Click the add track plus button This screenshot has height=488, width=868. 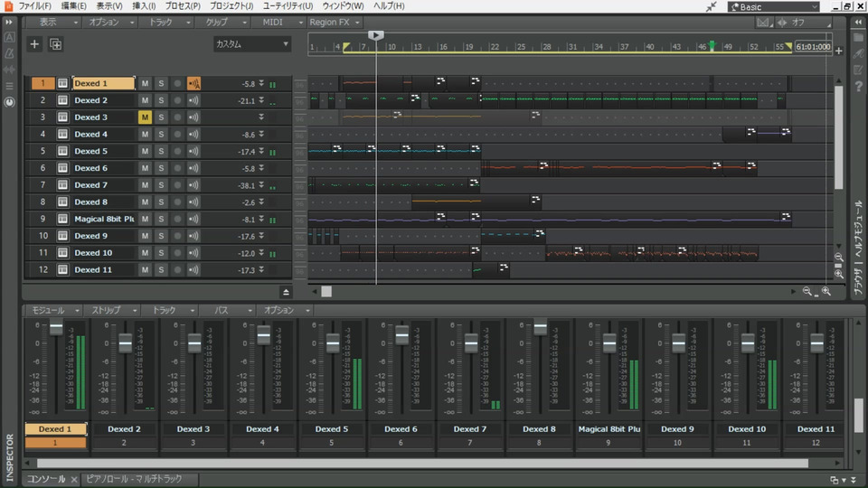(34, 43)
